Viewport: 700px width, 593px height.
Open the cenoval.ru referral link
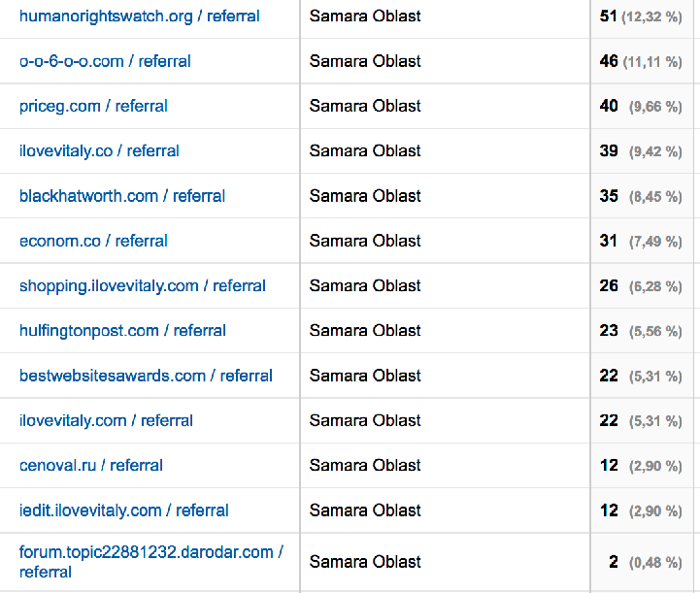(91, 465)
